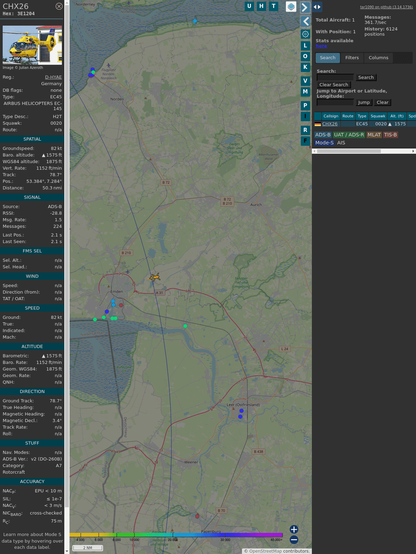Switch to the Columns tab

point(379,58)
